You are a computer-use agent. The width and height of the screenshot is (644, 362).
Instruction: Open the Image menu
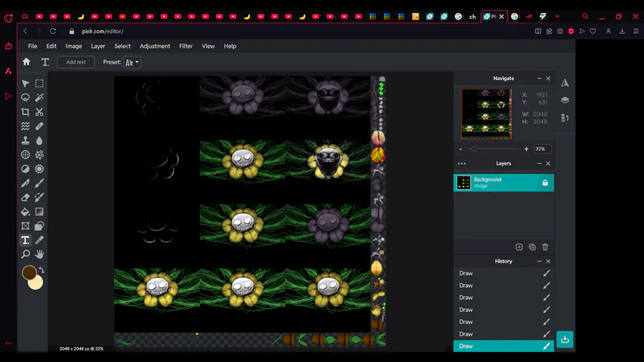[74, 46]
